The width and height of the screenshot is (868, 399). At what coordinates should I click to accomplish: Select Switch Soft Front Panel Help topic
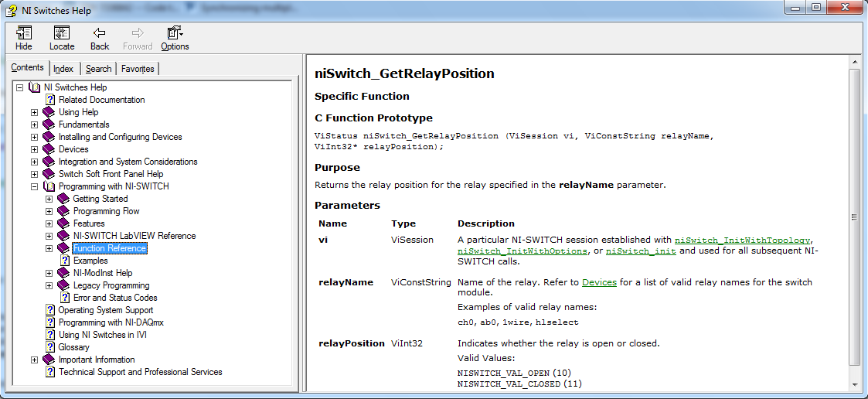tap(111, 174)
